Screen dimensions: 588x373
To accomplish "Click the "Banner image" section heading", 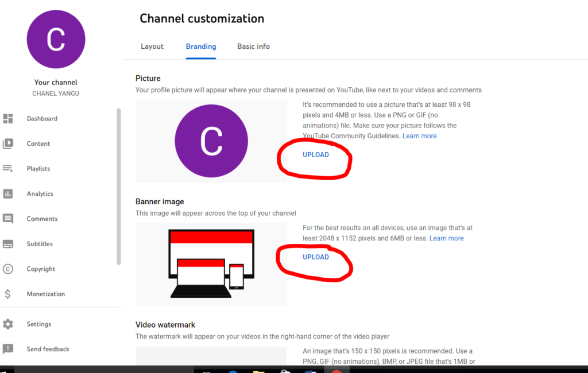I will 160,201.
